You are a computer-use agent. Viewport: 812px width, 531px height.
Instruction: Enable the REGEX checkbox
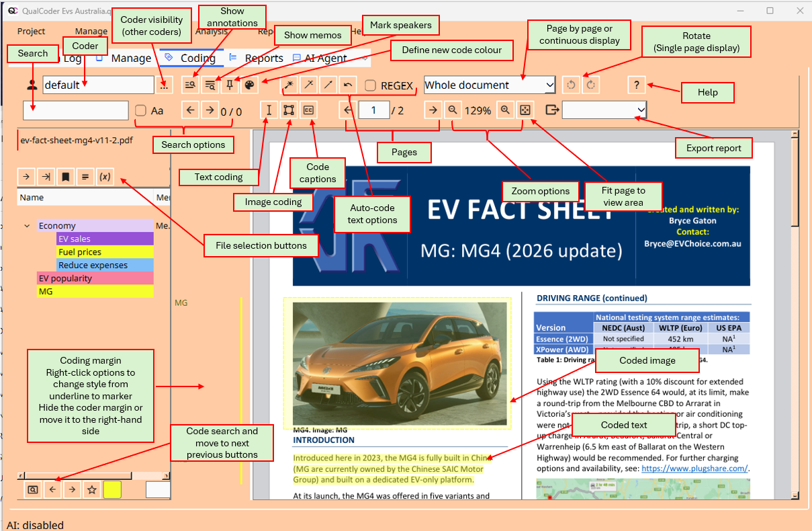tap(370, 85)
